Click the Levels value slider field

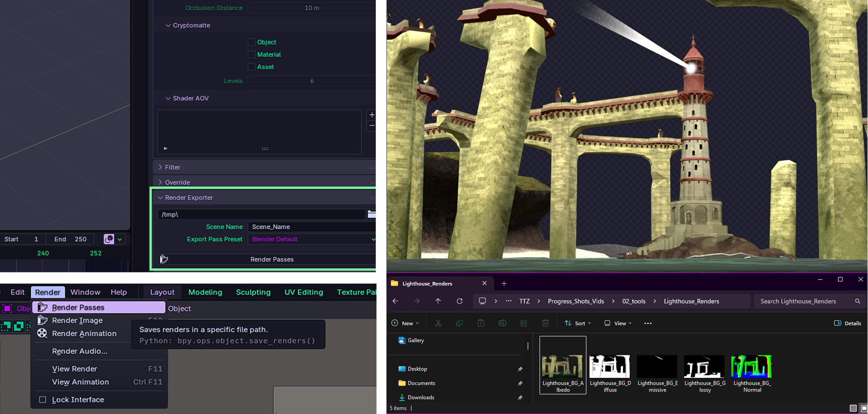312,81
